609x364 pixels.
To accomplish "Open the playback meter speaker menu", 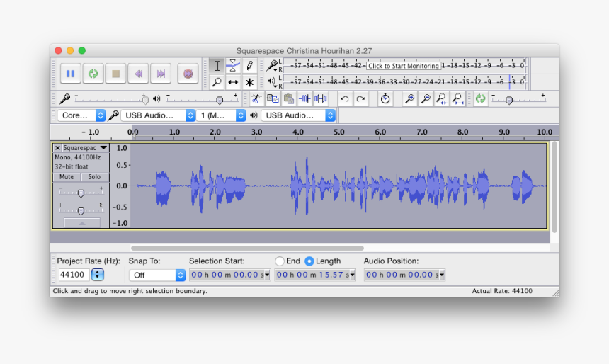I will (273, 81).
